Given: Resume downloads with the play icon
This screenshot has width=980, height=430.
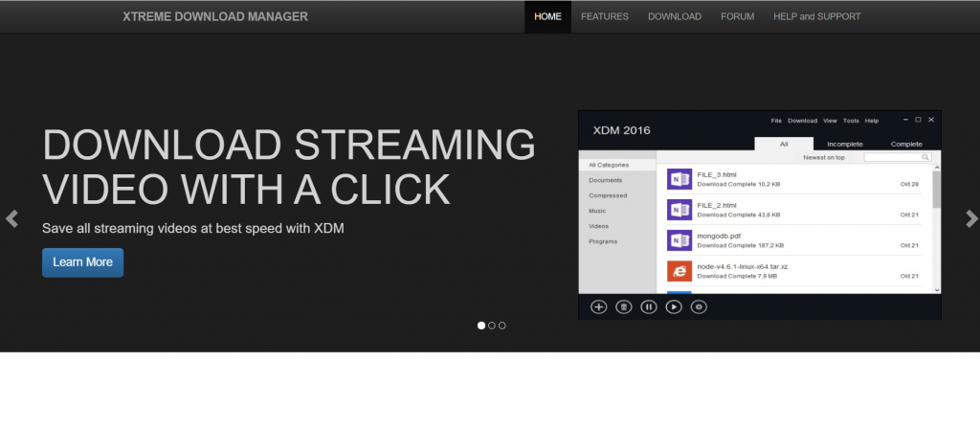Looking at the screenshot, I should coord(674,306).
